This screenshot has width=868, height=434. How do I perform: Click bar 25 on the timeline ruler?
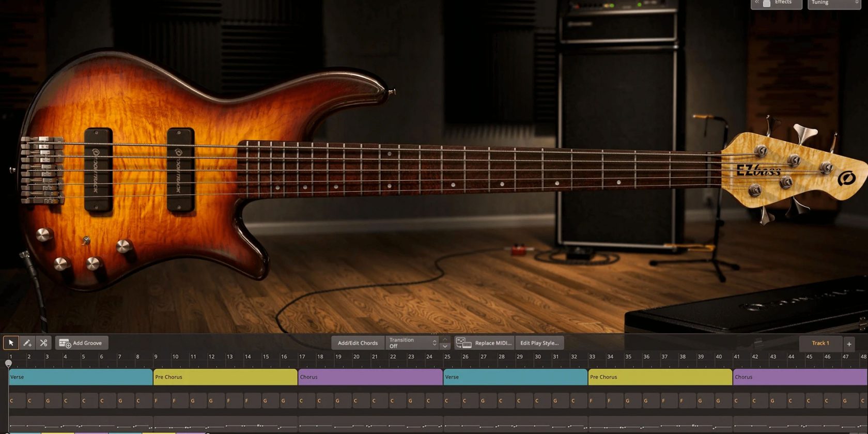(x=447, y=357)
